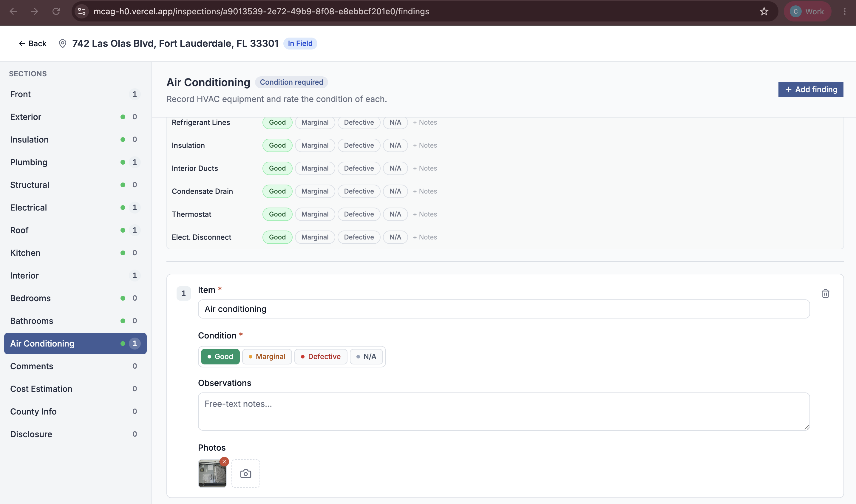856x504 pixels.
Task: Open the browser three-dot menu
Action: coord(844,11)
